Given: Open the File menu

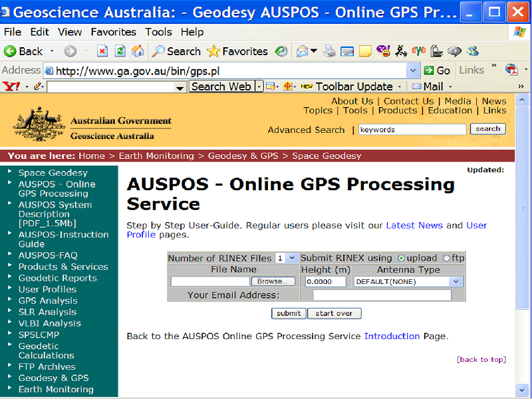Looking at the screenshot, I should click(x=13, y=32).
